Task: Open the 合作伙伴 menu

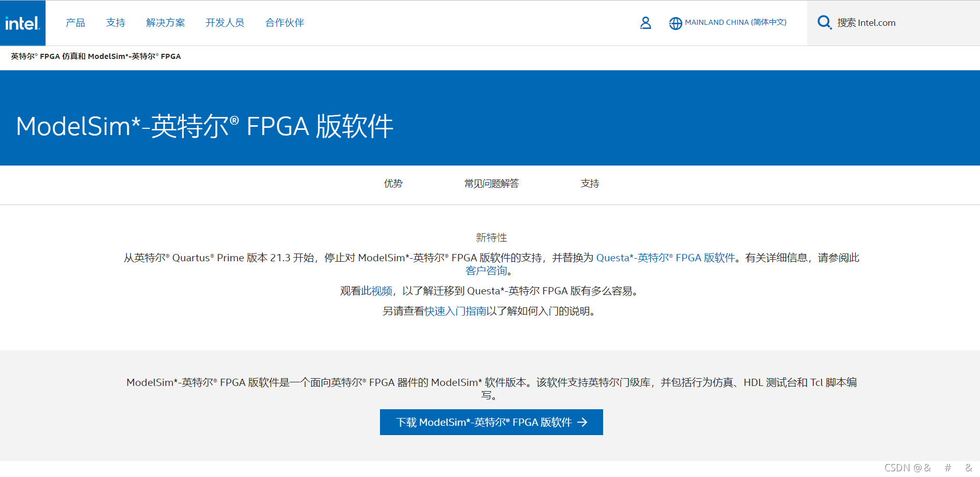Action: pos(285,23)
